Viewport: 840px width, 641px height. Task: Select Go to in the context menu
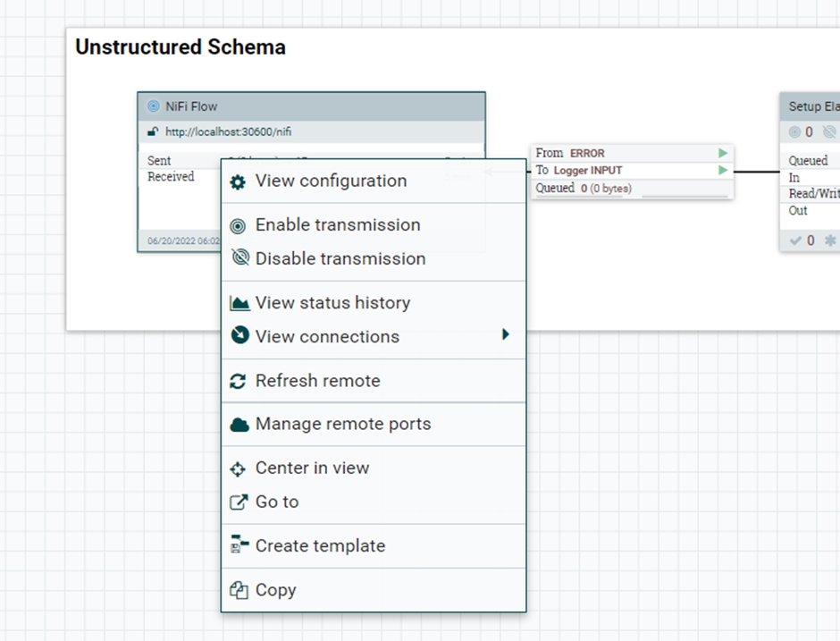tap(276, 502)
